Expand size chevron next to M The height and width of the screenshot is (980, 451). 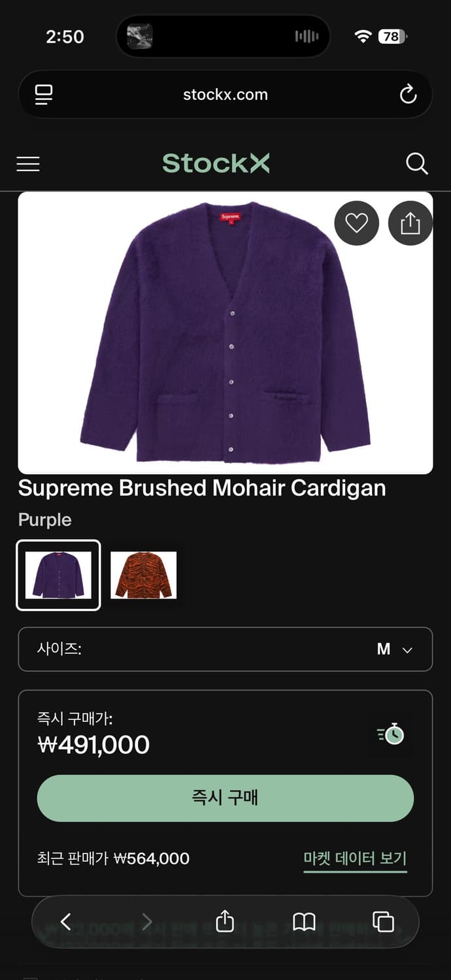click(x=407, y=650)
